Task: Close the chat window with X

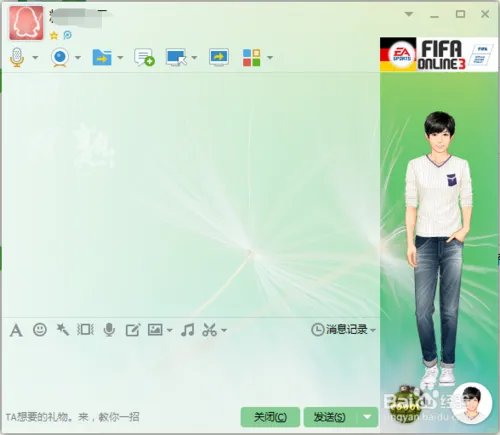Action: (485, 14)
